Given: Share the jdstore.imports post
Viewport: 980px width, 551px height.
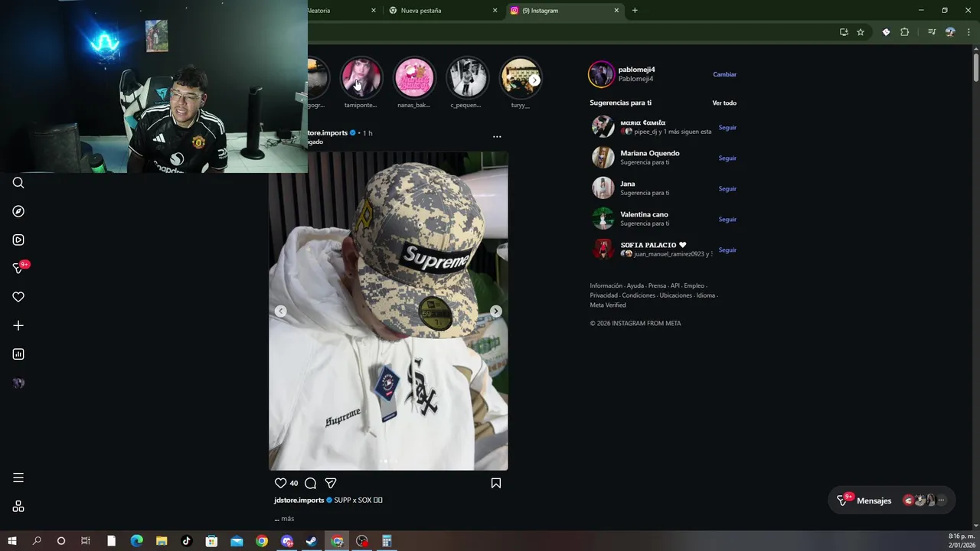Looking at the screenshot, I should click(x=331, y=483).
